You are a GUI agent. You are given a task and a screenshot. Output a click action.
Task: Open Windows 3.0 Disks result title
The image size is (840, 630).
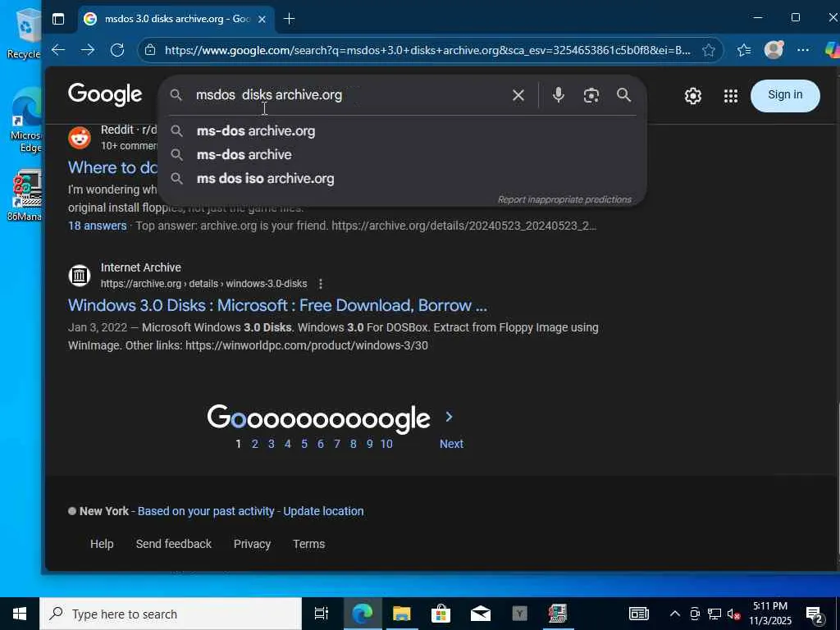coord(277,305)
